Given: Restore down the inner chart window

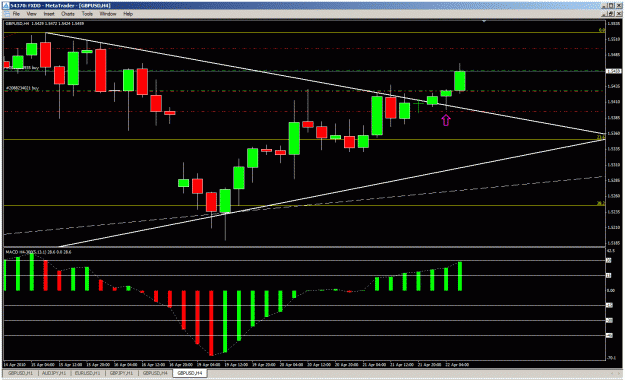Looking at the screenshot, I should [x=612, y=14].
